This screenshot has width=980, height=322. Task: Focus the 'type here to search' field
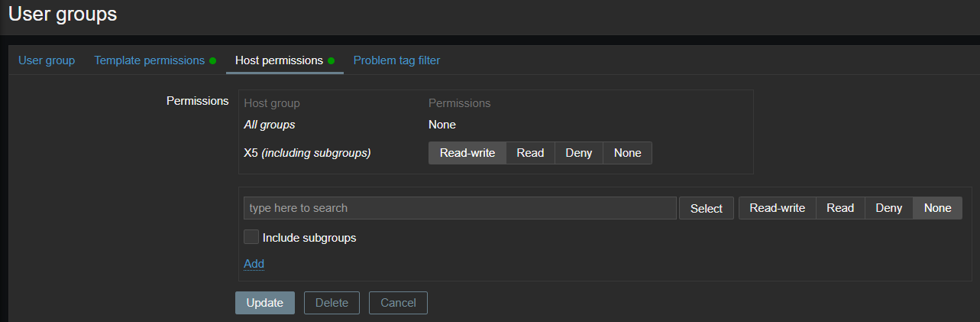click(460, 208)
